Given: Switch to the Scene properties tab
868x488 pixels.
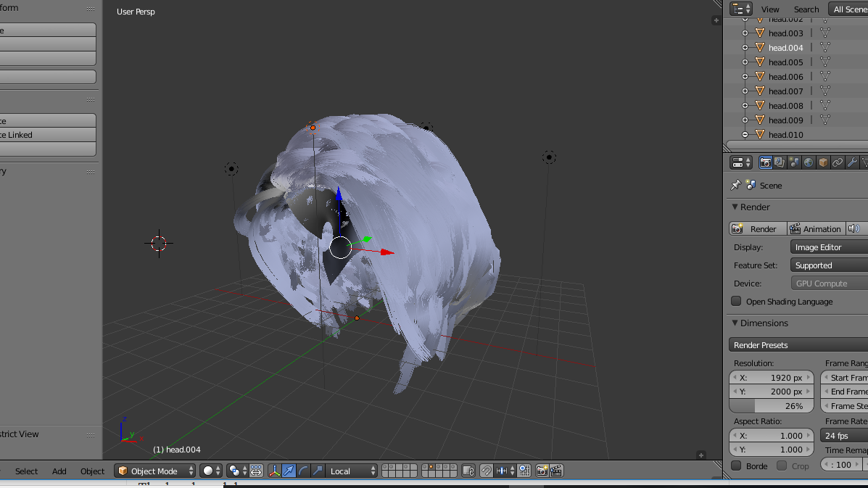Looking at the screenshot, I should pyautogui.click(x=794, y=162).
